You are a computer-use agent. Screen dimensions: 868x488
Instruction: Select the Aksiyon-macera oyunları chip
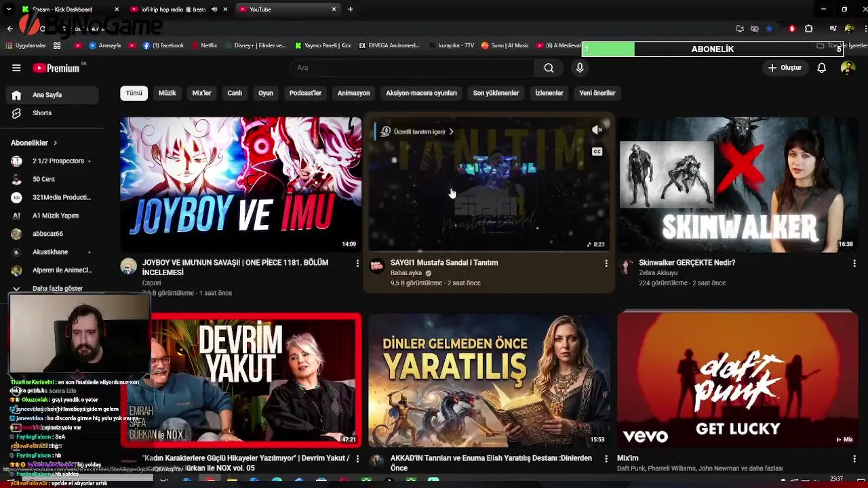(422, 93)
